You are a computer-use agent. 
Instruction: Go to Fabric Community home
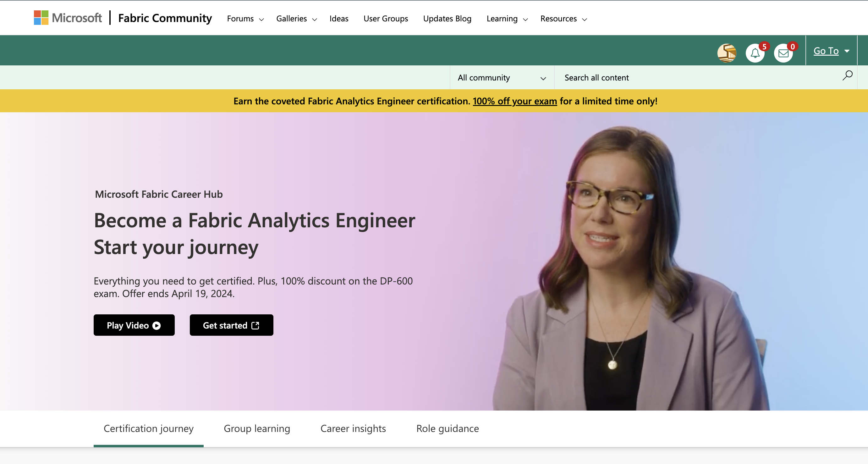[165, 18]
